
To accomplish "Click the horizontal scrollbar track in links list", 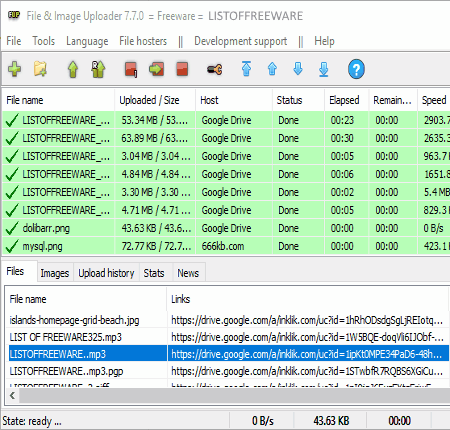I will [x=234, y=396].
